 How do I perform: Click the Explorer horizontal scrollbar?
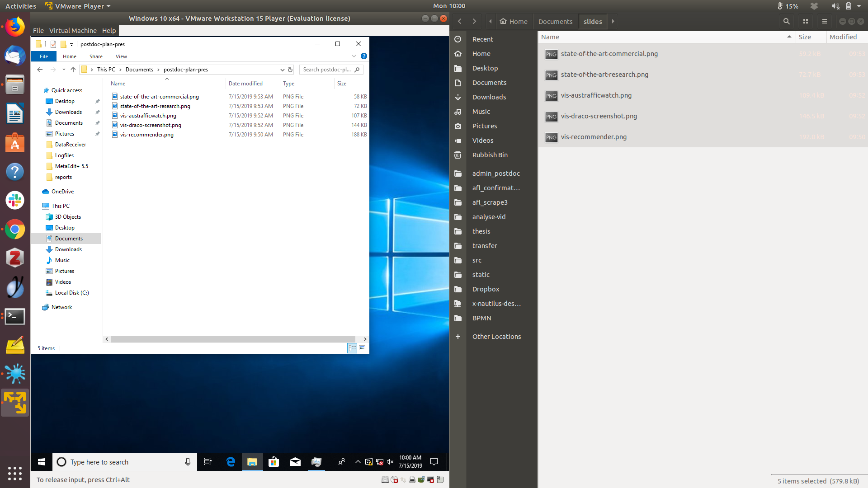click(233, 339)
